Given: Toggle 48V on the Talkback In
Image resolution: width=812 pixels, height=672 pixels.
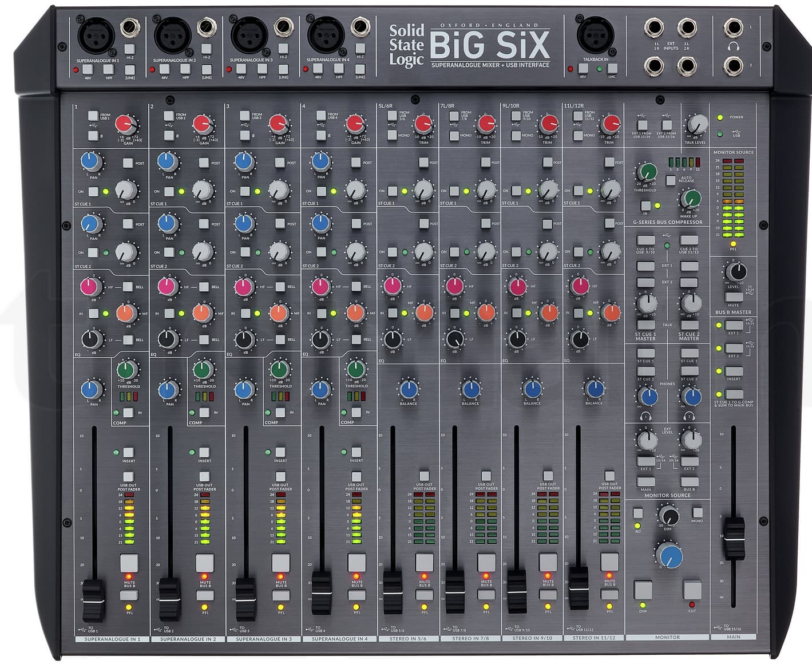Looking at the screenshot, I should (x=583, y=69).
